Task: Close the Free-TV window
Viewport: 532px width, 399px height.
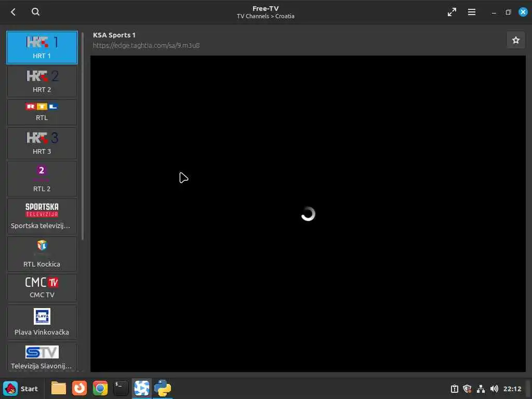Action: coord(523,12)
